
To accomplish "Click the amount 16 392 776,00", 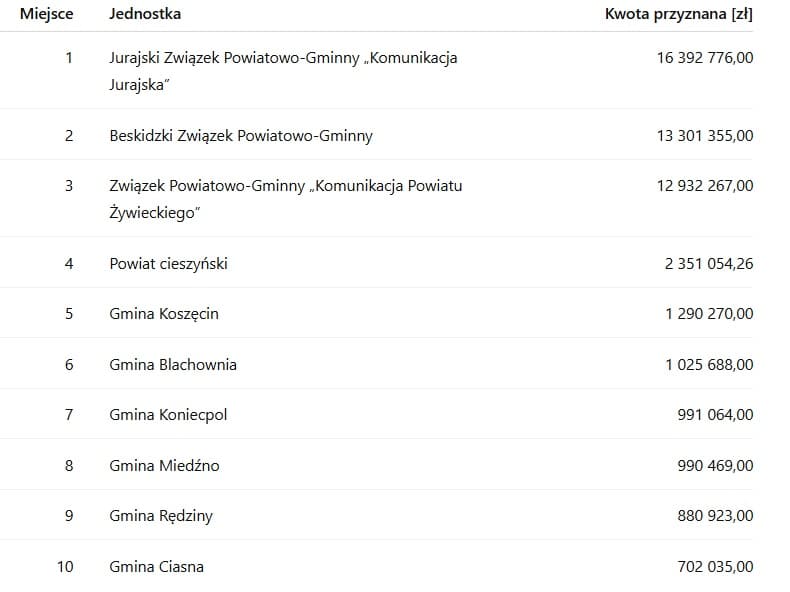I will pos(705,58).
